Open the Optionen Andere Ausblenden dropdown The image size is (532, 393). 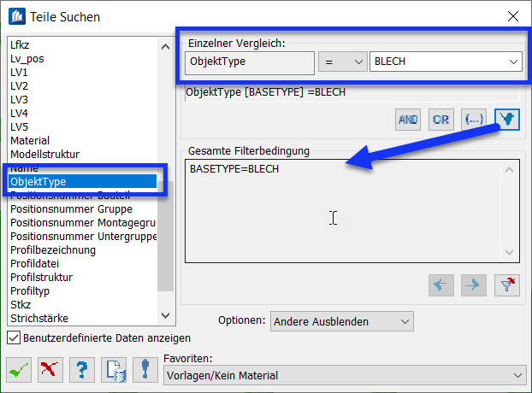(x=342, y=321)
